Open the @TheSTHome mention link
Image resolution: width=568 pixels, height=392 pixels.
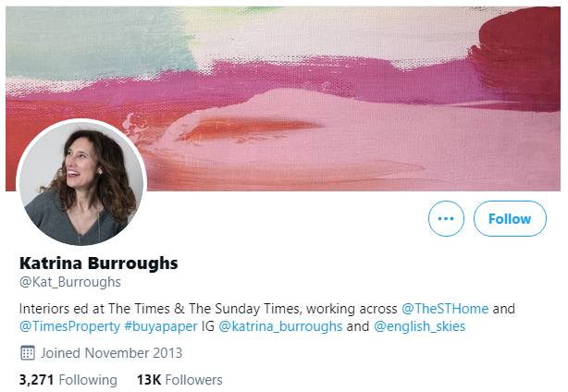445,309
